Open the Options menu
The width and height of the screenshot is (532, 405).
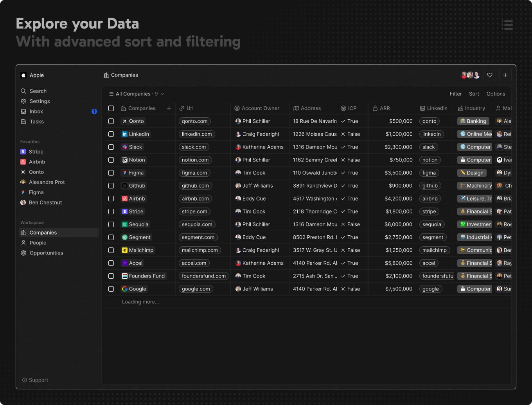(x=496, y=94)
